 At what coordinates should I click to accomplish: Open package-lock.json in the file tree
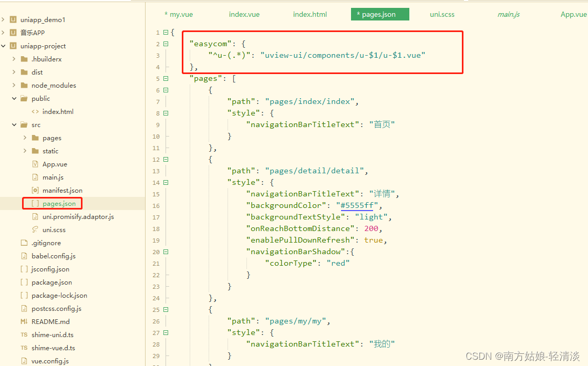(59, 295)
